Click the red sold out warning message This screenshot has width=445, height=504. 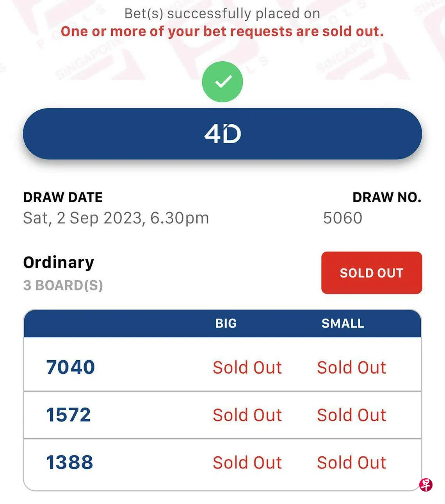click(222, 31)
